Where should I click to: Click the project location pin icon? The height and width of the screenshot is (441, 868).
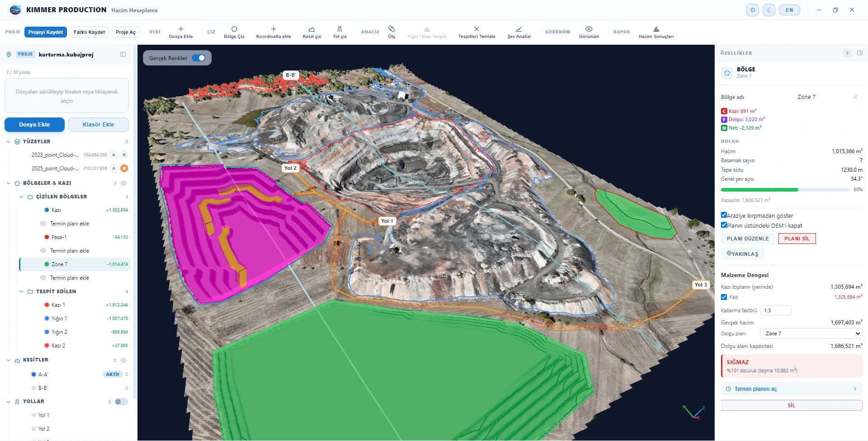point(9,54)
